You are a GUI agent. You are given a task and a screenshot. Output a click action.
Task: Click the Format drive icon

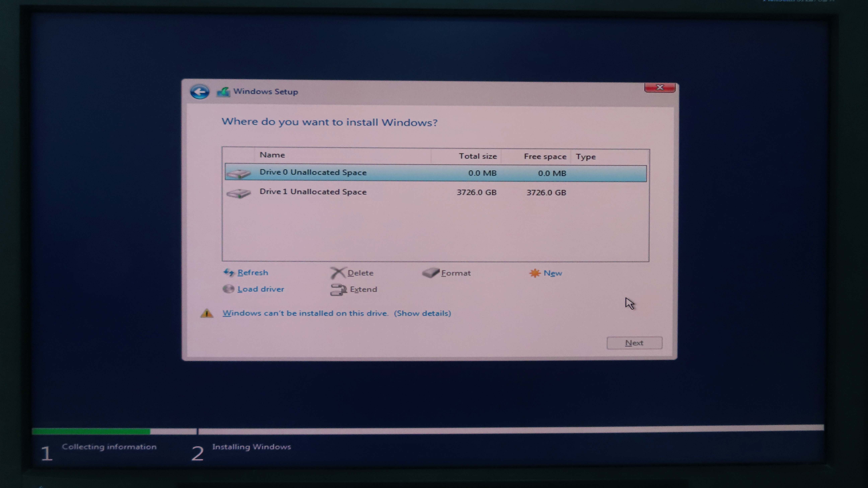[431, 273]
